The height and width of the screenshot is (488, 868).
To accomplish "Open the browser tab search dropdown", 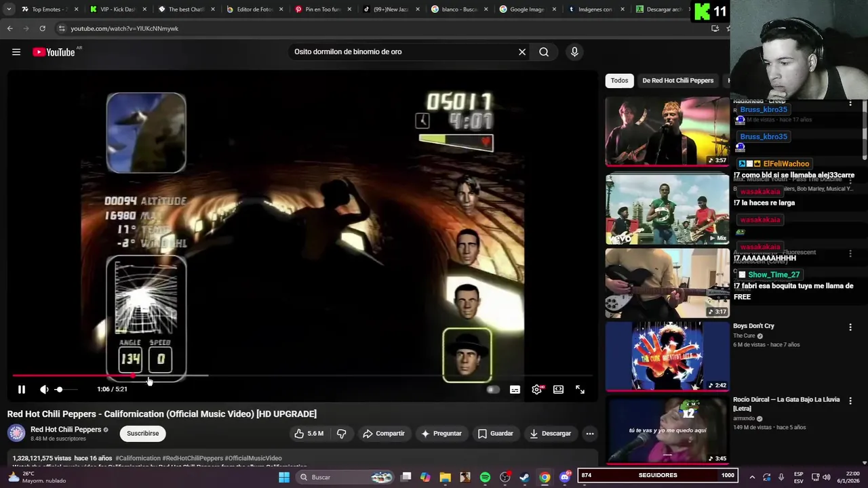I will pyautogui.click(x=9, y=9).
